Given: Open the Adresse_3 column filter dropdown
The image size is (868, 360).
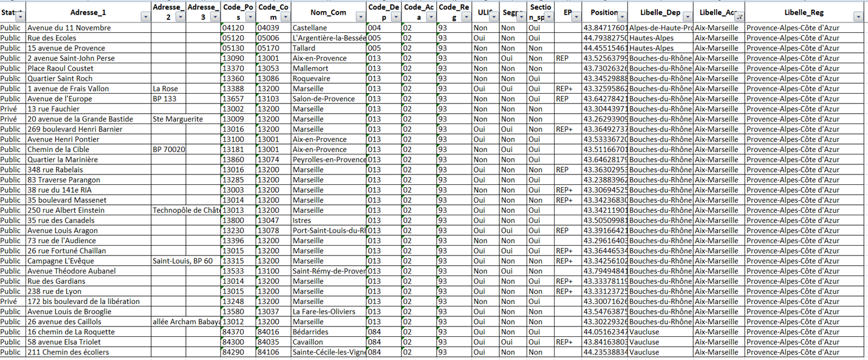Looking at the screenshot, I should click(x=214, y=18).
